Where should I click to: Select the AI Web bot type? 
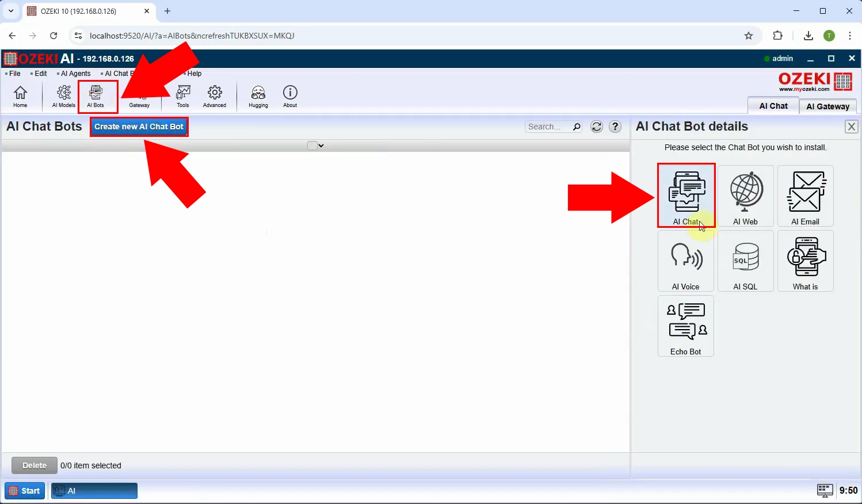tap(746, 196)
